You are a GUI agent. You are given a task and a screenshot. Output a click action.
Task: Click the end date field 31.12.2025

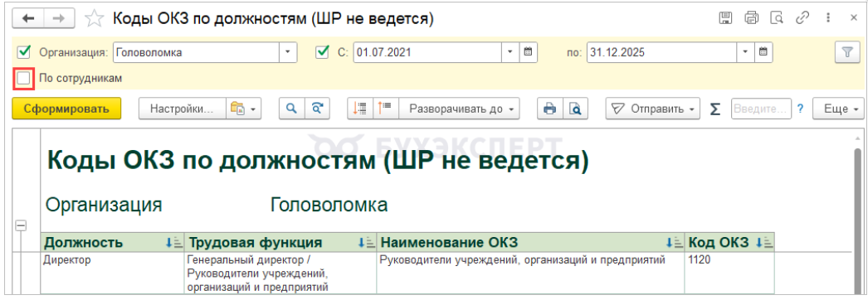(662, 52)
